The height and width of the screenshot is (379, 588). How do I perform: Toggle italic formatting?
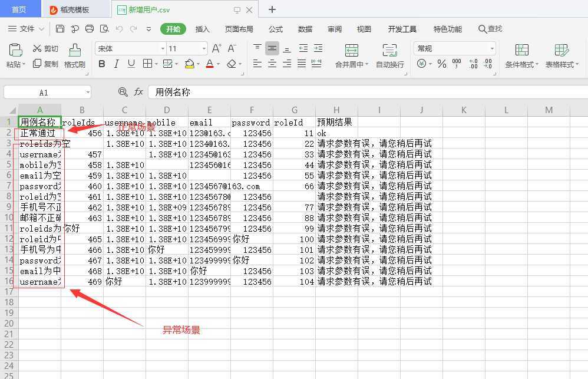click(116, 64)
